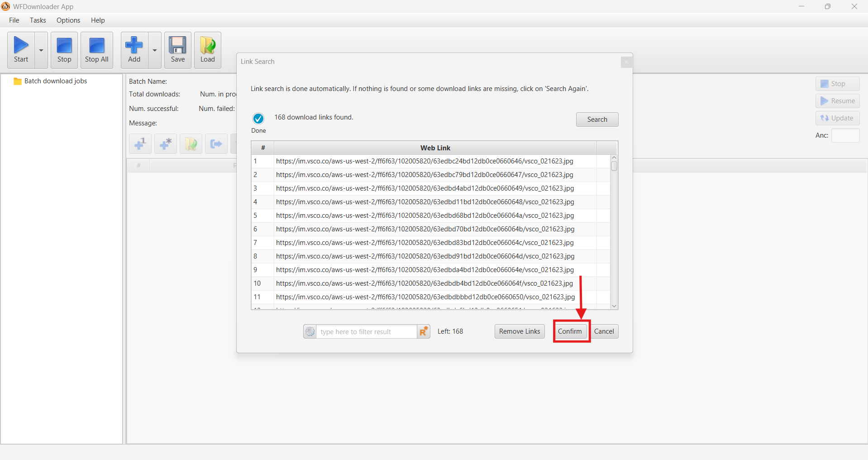Click the Remove Links button
The width and height of the screenshot is (868, 460).
click(519, 331)
